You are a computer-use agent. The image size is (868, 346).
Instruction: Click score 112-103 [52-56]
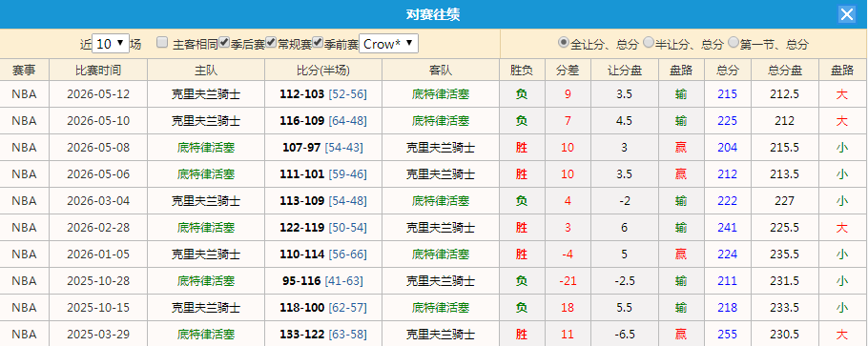[x=323, y=94]
